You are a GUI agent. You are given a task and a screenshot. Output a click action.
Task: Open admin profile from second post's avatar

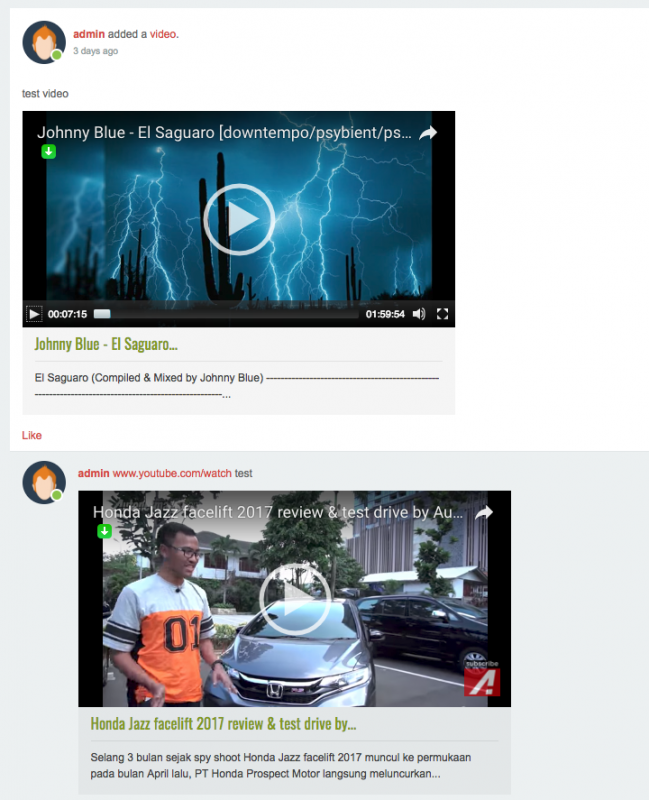coord(44,483)
